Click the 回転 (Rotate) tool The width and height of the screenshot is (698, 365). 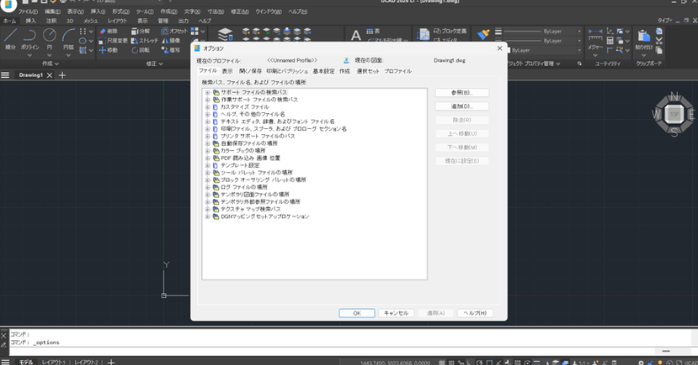pyautogui.click(x=141, y=50)
